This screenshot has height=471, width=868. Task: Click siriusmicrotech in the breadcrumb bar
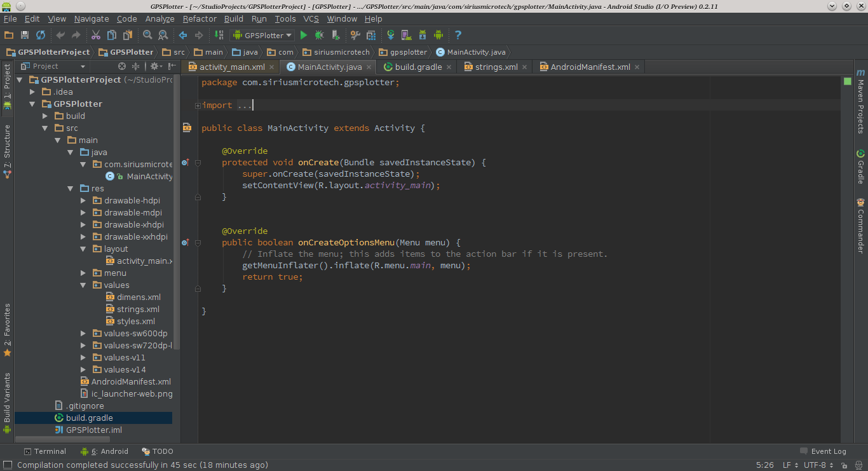336,52
